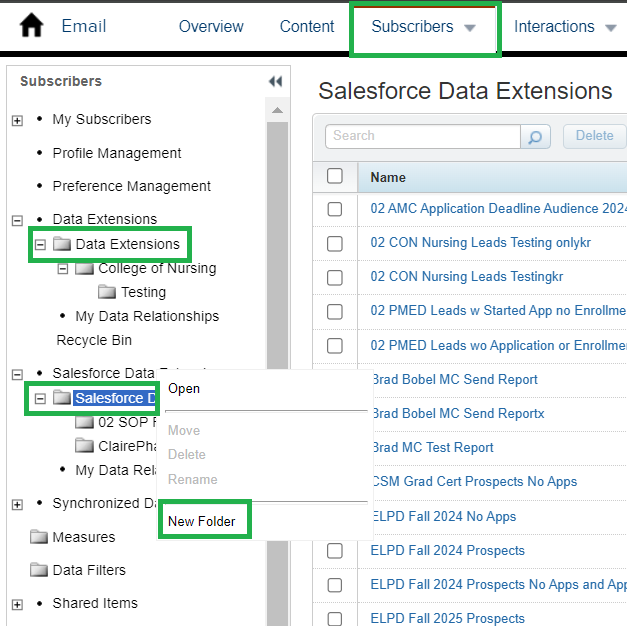Select Recycle Bin tree item
This screenshot has width=627, height=626.
coord(94,340)
